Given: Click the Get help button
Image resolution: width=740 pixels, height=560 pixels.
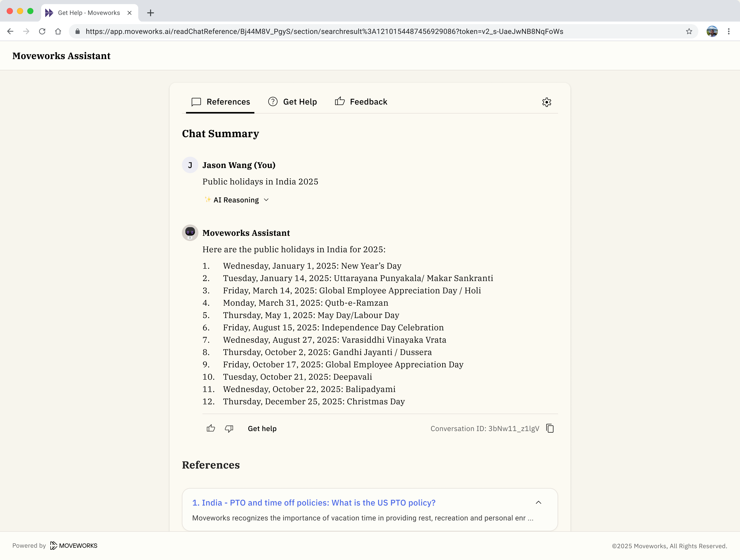Looking at the screenshot, I should 262,428.
